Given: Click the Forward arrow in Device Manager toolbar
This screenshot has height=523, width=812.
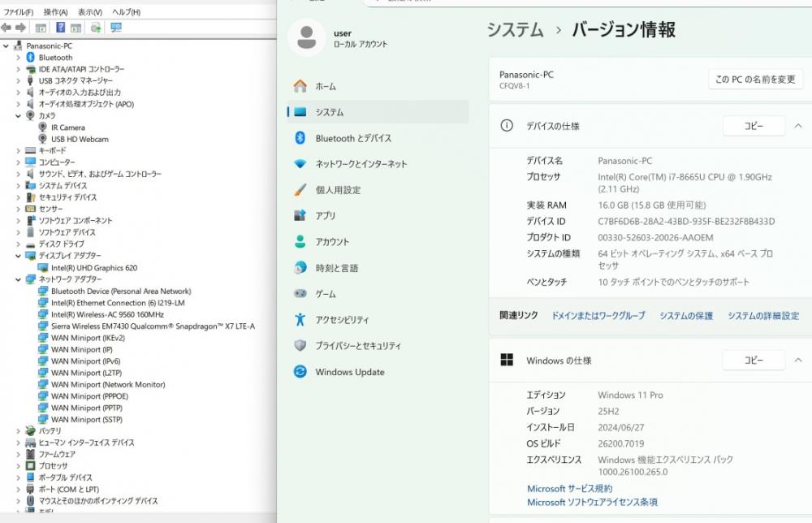Looking at the screenshot, I should (21, 28).
